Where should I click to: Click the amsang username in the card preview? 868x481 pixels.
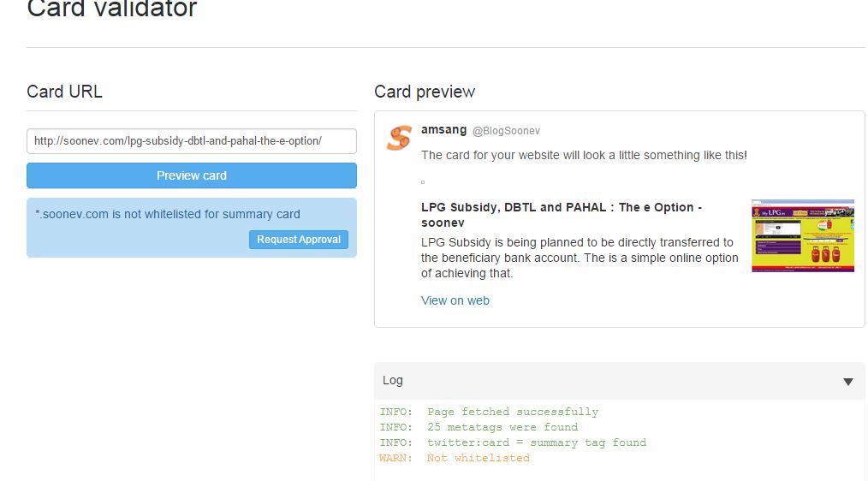pyautogui.click(x=443, y=129)
